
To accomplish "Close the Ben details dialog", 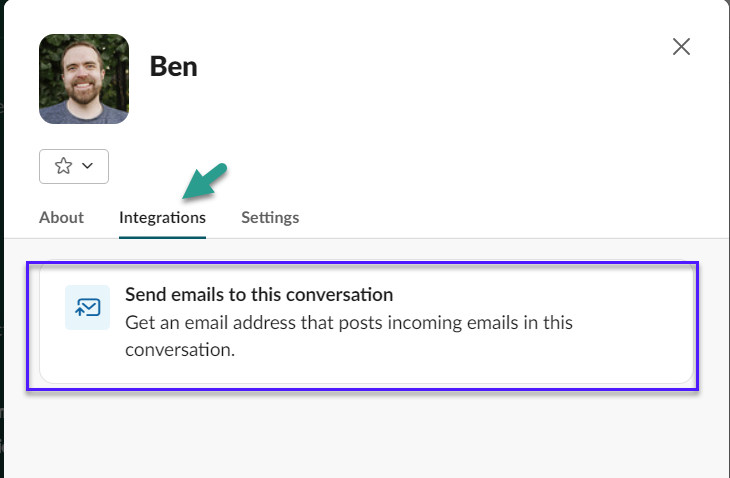I will [x=681, y=47].
